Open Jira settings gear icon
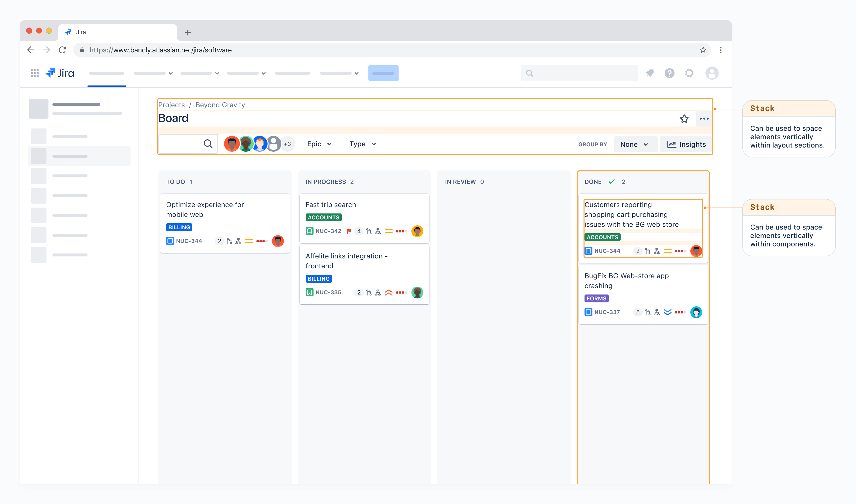Screen dimensions: 856x504 tap(689, 73)
